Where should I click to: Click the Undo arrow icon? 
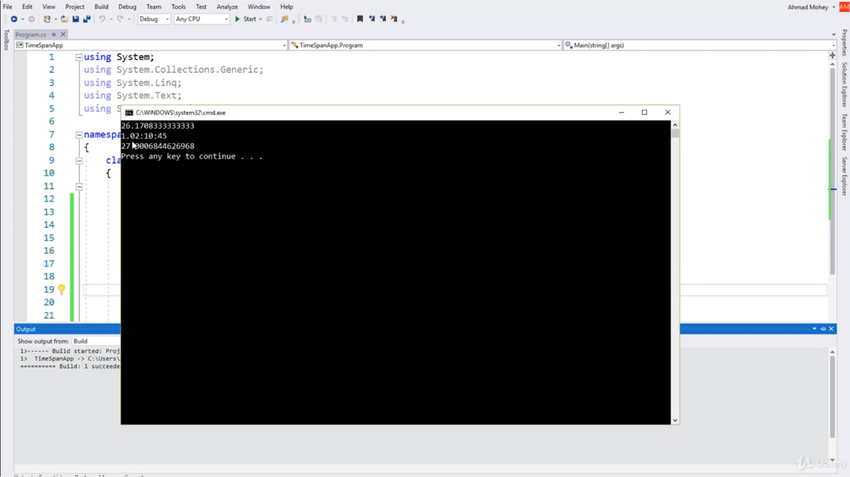click(101, 19)
